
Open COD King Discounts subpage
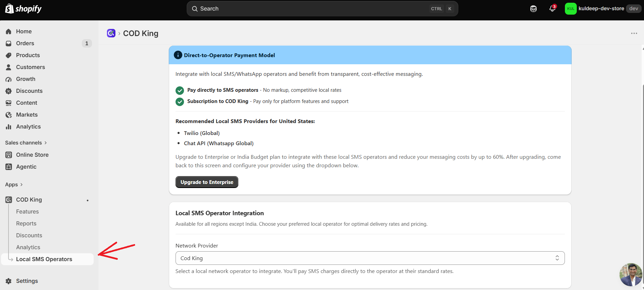[x=29, y=235]
